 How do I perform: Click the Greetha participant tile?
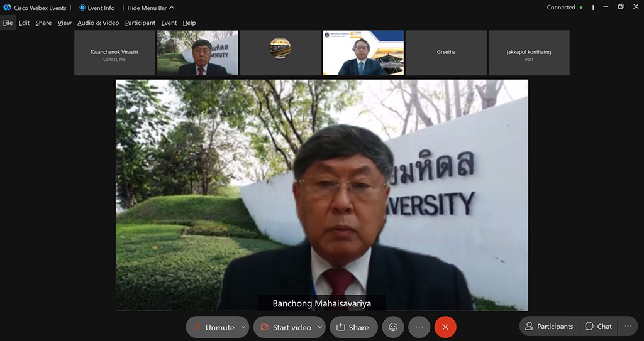[x=446, y=53]
